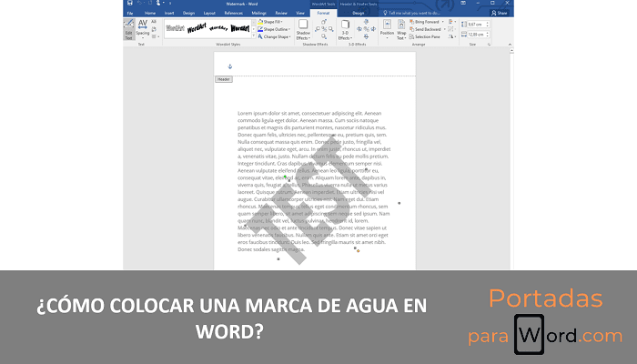Apply the arched third WordArt style
This screenshot has width=637, height=364.
click(218, 28)
